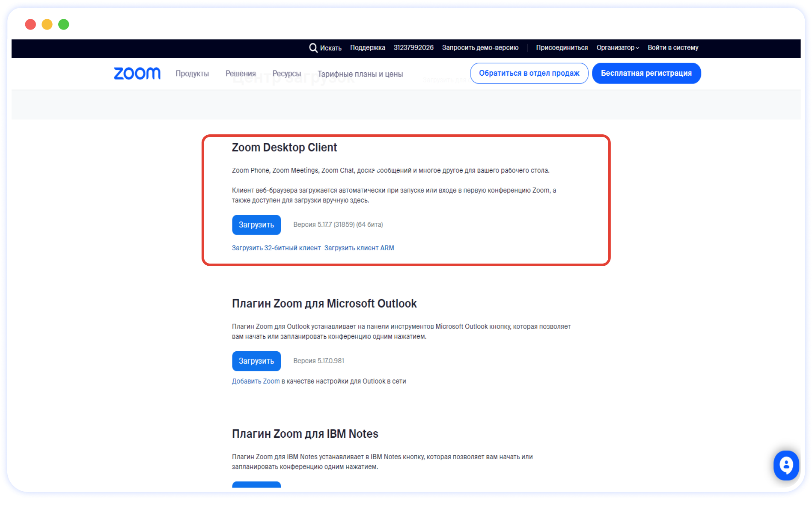
Task: Click the Zoom Desktop Client heading
Action: (284, 147)
